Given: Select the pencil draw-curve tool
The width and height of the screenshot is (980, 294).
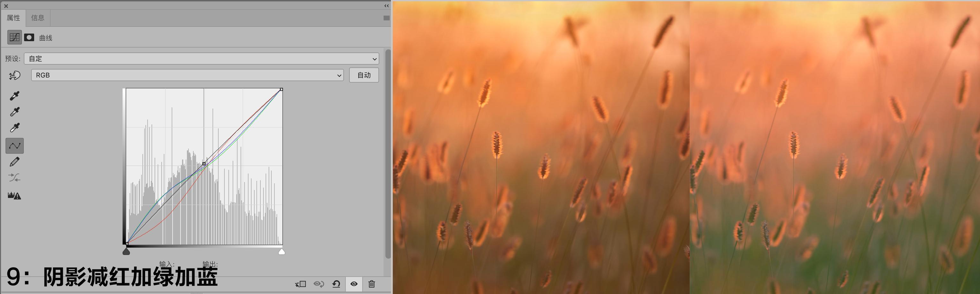Looking at the screenshot, I should coord(14,162).
